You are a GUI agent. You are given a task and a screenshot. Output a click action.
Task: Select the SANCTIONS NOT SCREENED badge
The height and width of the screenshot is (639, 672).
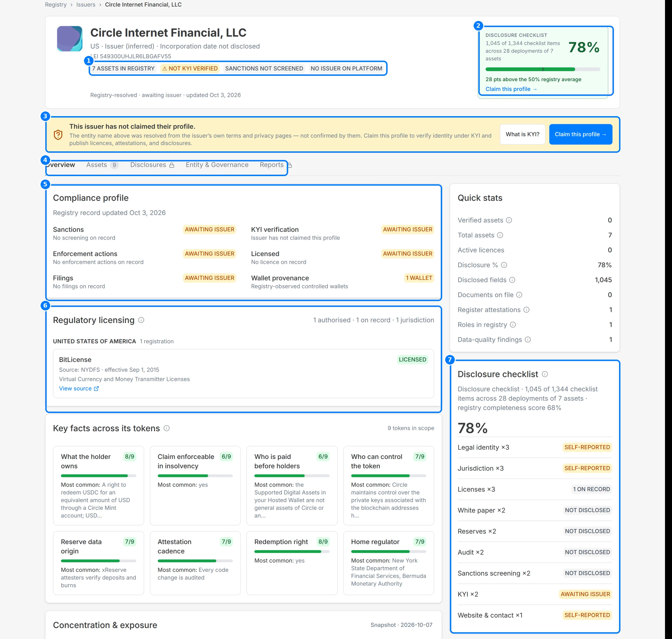tap(264, 69)
